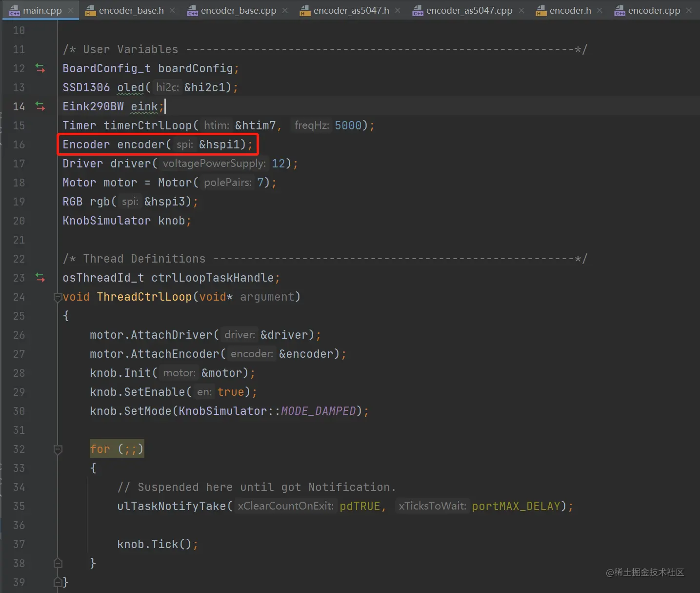
Task: Click the Eink290BW type name
Action: tap(93, 106)
